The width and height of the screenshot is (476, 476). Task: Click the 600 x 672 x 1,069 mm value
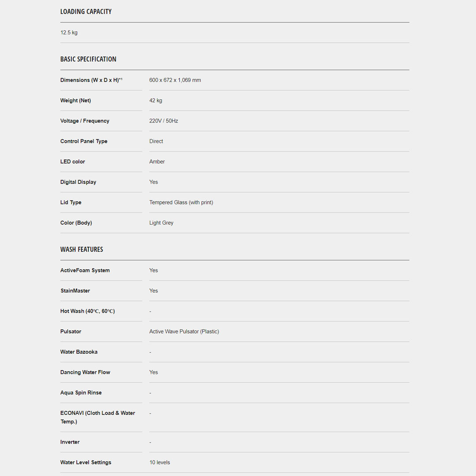(x=175, y=80)
